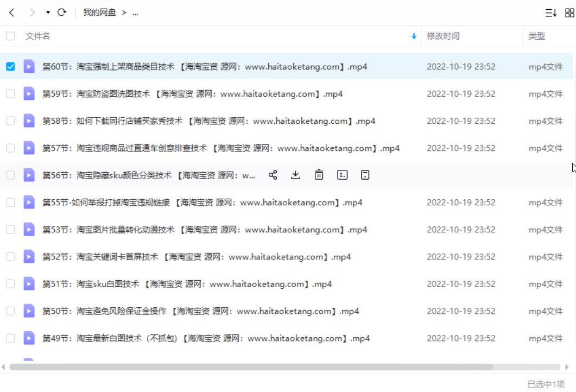Open the 我的网盘 breadcrumb
The width and height of the screenshot is (576, 392).
(99, 12)
